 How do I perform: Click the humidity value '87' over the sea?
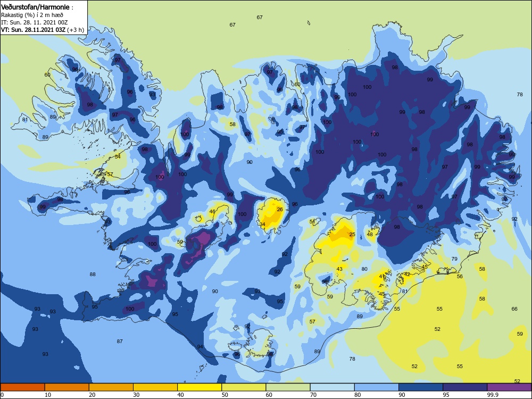(119, 342)
